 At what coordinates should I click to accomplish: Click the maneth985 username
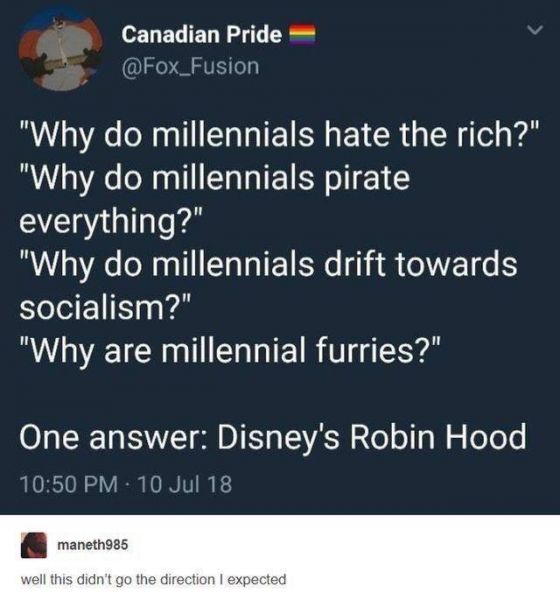coord(93,545)
